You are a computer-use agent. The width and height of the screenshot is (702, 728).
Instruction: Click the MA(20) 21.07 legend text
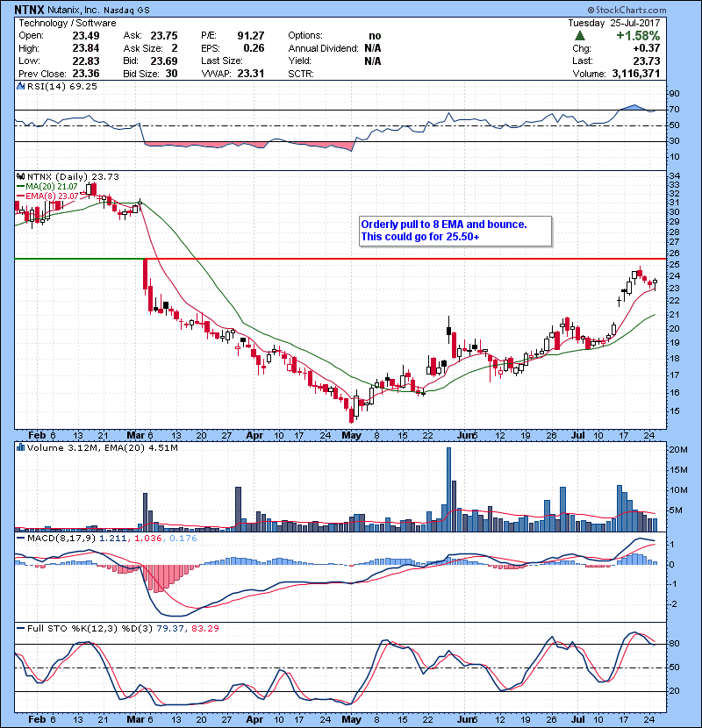(52, 186)
